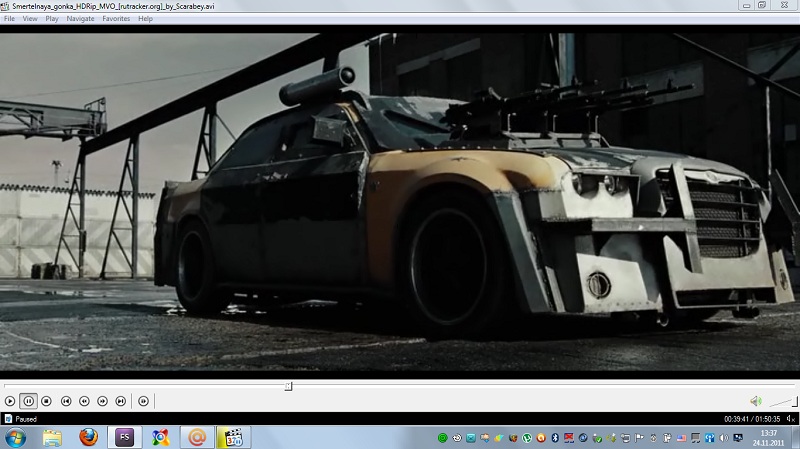This screenshot has width=800, height=449.
Task: Click the seek bar position handle
Action: (288, 386)
